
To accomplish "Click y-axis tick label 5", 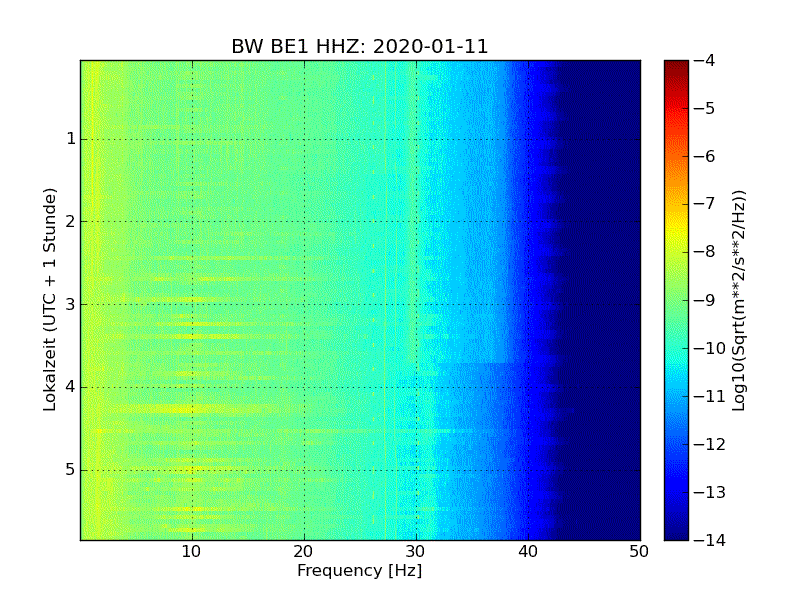I will (71, 470).
